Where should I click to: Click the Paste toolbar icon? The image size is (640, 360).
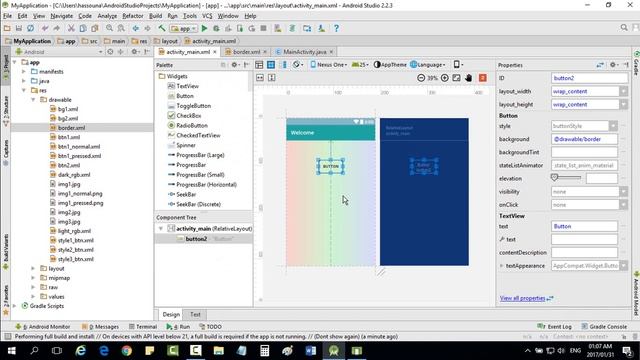tap(95, 28)
